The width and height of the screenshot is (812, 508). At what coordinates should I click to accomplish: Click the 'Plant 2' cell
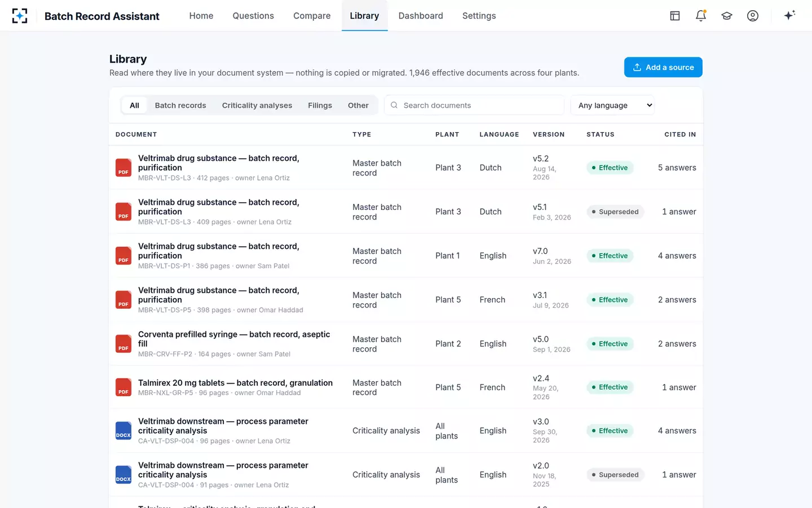448,344
